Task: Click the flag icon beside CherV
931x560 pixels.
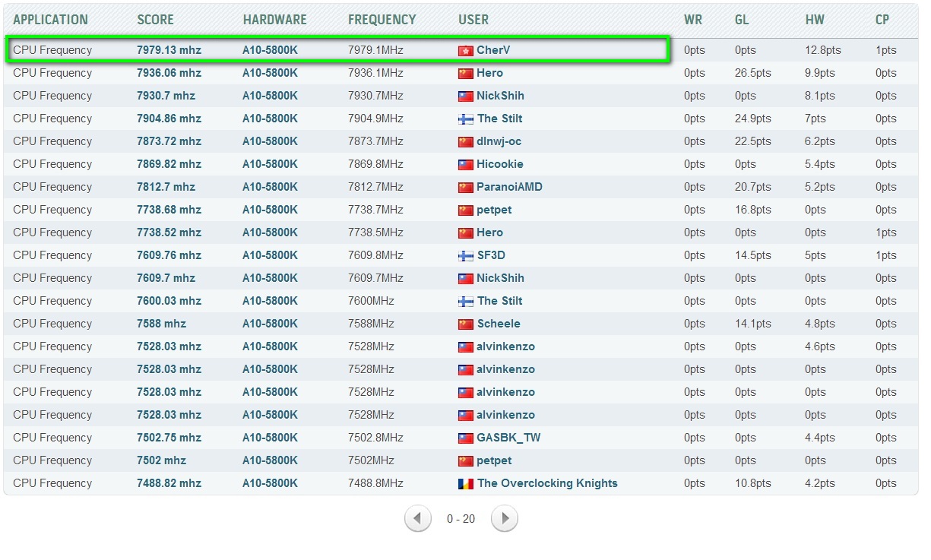Action: tap(465, 51)
